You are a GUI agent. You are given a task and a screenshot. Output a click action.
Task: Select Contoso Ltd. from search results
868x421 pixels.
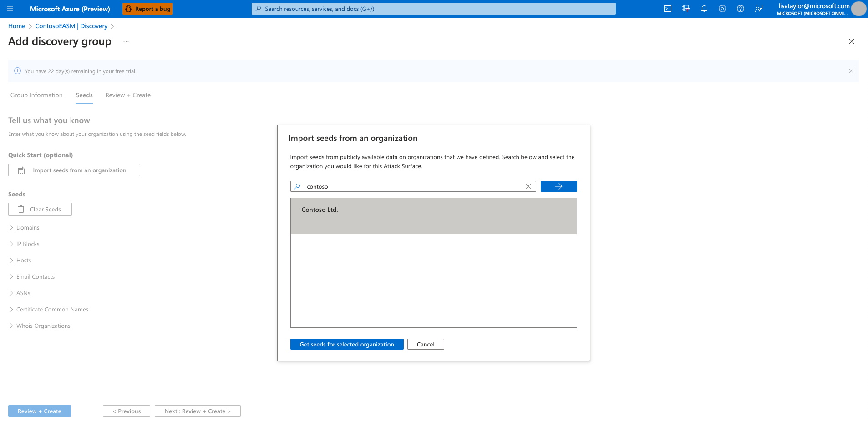coord(320,210)
